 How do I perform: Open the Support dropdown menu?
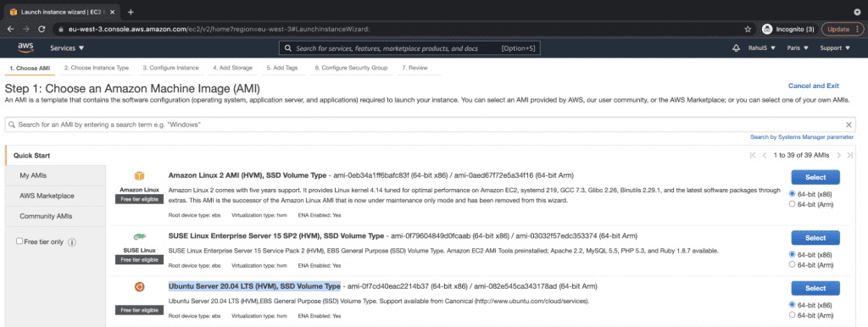tap(835, 48)
